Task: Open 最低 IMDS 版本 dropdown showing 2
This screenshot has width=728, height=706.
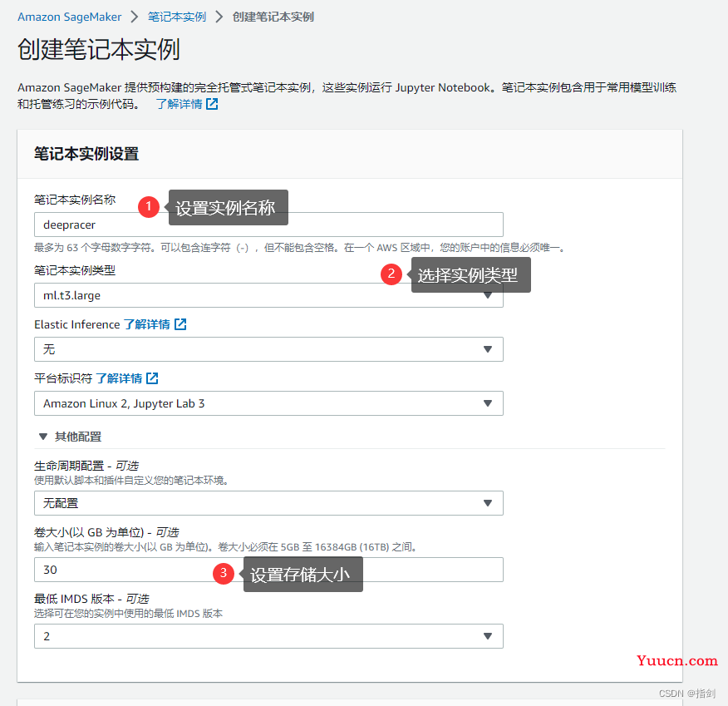Action: [268, 636]
